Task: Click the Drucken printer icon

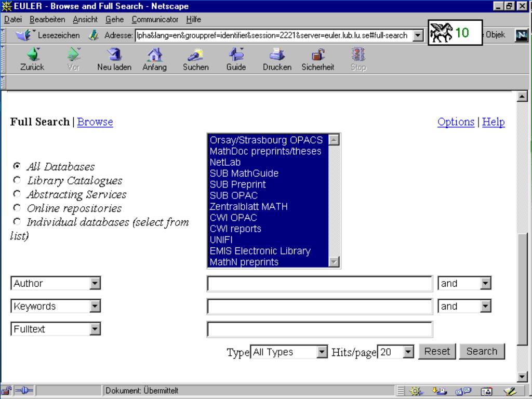Action: (x=277, y=54)
